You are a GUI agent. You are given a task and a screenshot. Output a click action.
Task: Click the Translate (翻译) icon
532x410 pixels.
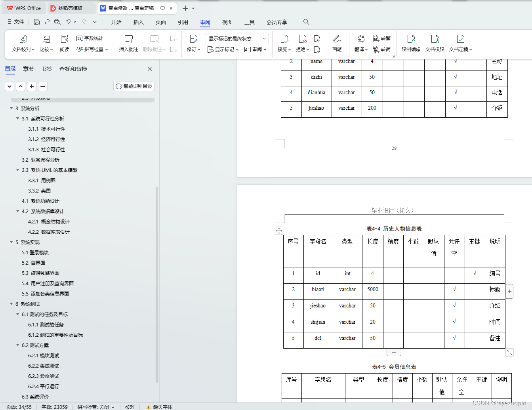point(361,39)
